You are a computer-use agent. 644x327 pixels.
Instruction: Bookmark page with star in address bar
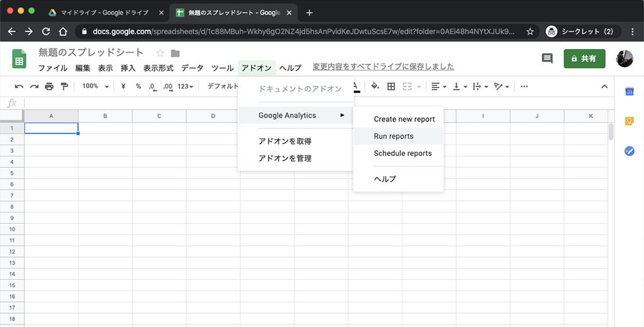(x=530, y=31)
